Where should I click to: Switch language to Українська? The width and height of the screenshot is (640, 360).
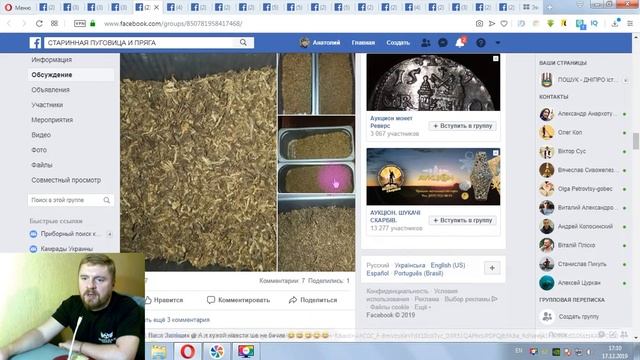point(409,265)
